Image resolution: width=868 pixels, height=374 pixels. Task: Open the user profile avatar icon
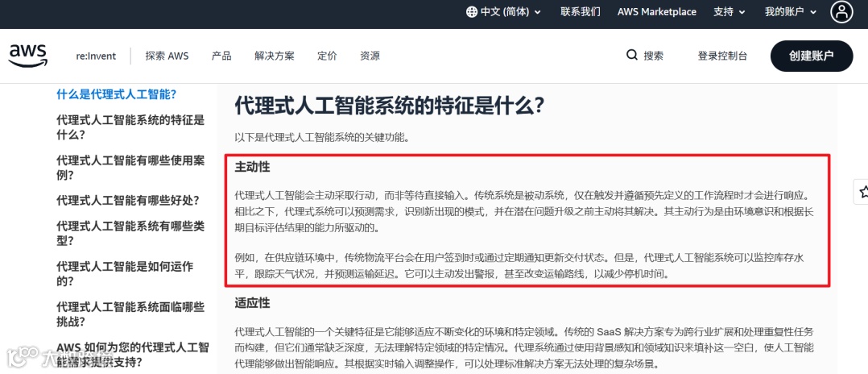(841, 11)
